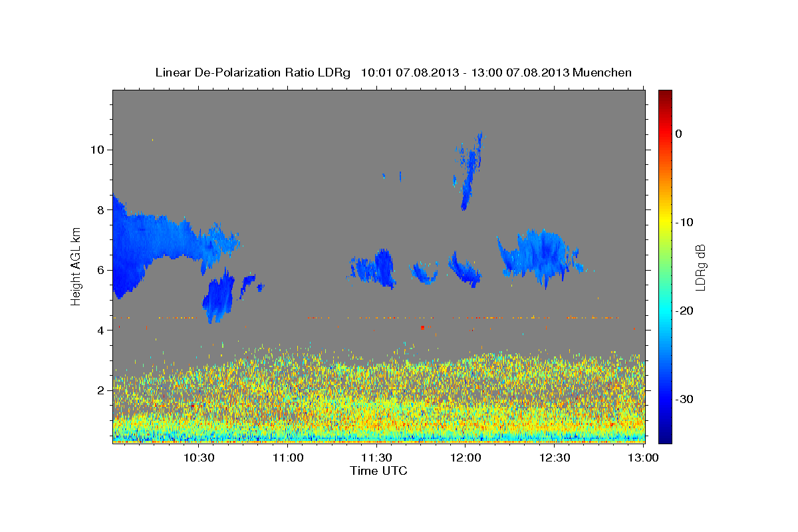Image resolution: width=798 pixels, height=532 pixels.
Task: Click the 12:00 time tick label
Action: pos(465,458)
